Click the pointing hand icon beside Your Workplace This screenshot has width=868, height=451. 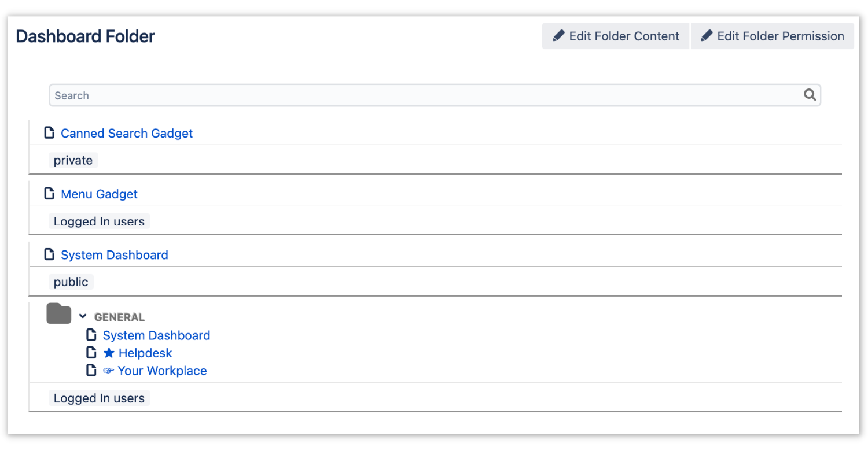tap(108, 370)
